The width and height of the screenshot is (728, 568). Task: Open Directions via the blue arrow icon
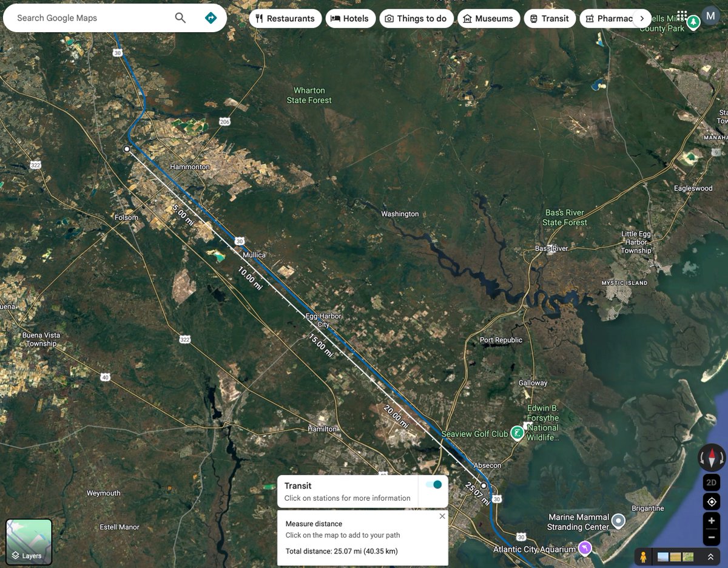pos(211,18)
